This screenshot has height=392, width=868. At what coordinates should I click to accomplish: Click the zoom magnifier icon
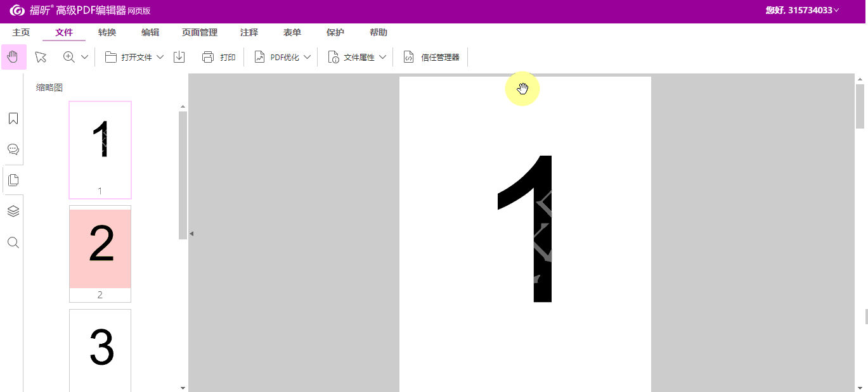(x=69, y=57)
